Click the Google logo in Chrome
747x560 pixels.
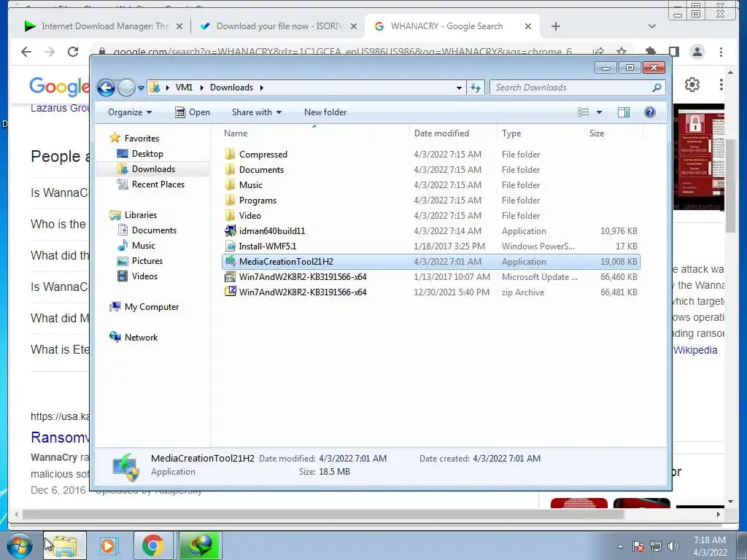pos(58,87)
